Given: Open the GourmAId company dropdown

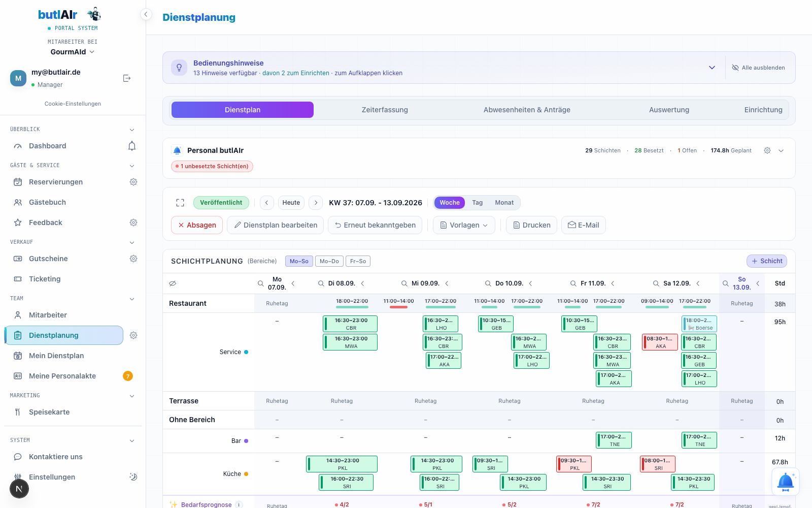Looking at the screenshot, I should (x=73, y=52).
